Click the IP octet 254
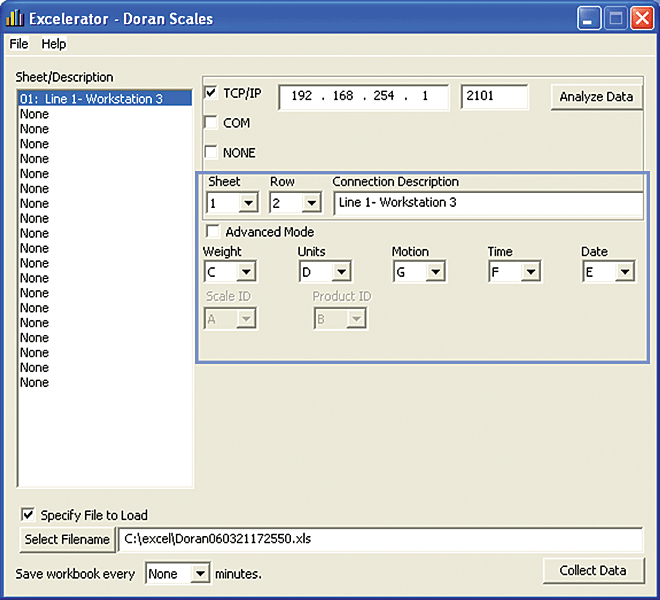 pyautogui.click(x=383, y=96)
